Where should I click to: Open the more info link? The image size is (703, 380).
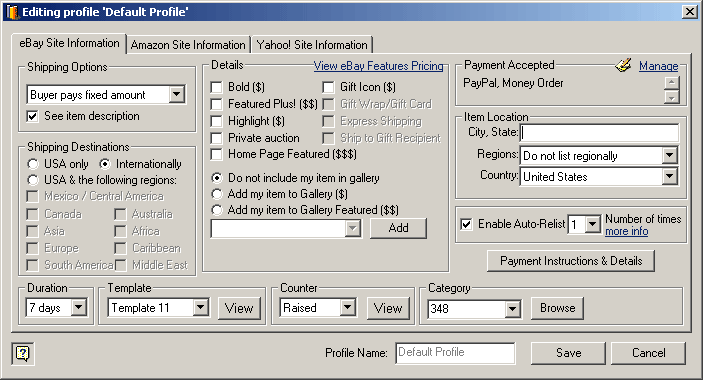click(x=626, y=231)
